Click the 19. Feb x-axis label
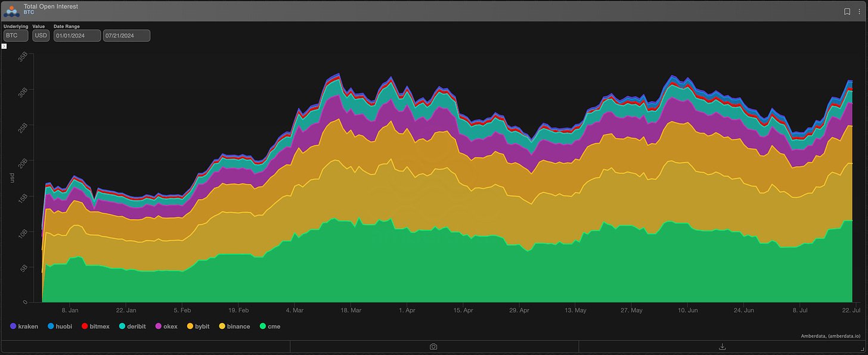The image size is (868, 355). (x=238, y=310)
